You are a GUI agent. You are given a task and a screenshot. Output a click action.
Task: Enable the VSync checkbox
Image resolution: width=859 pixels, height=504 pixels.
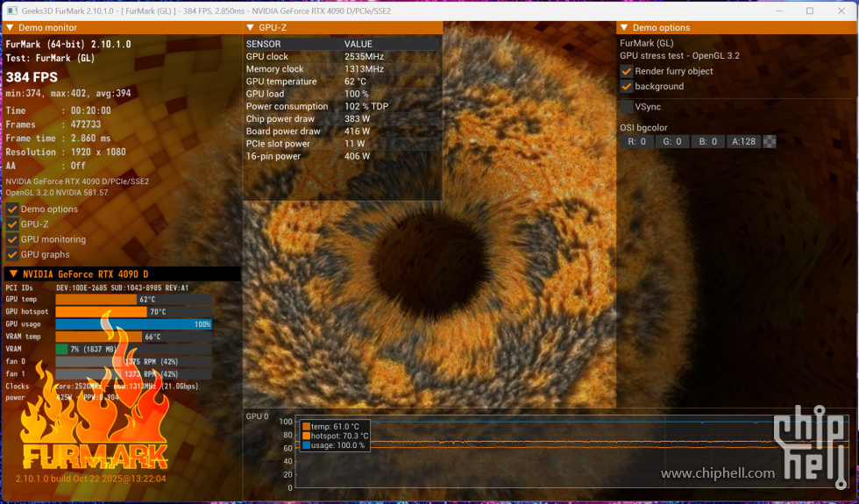pos(627,107)
